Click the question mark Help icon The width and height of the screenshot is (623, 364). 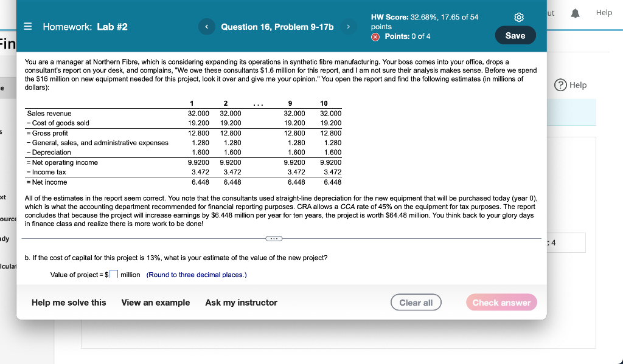click(x=560, y=85)
